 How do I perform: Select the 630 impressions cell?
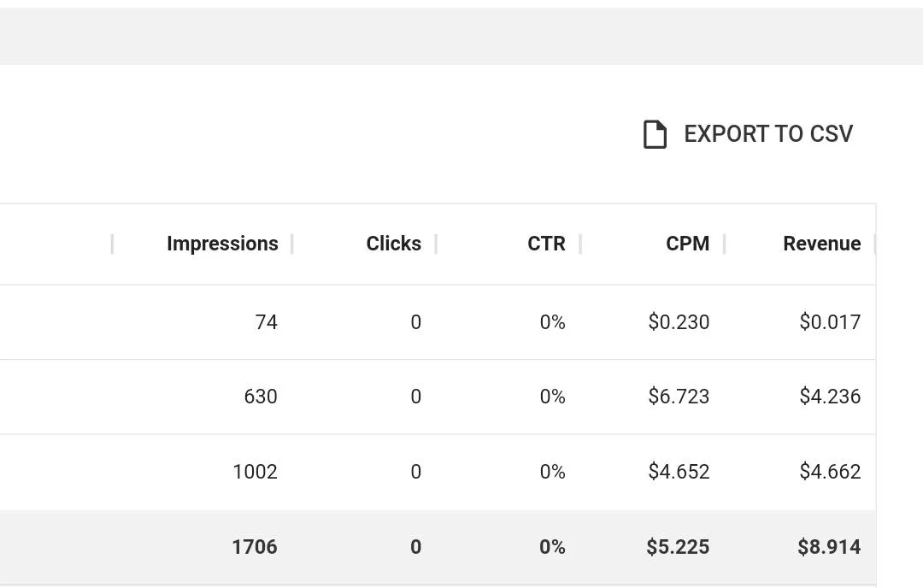pos(261,397)
